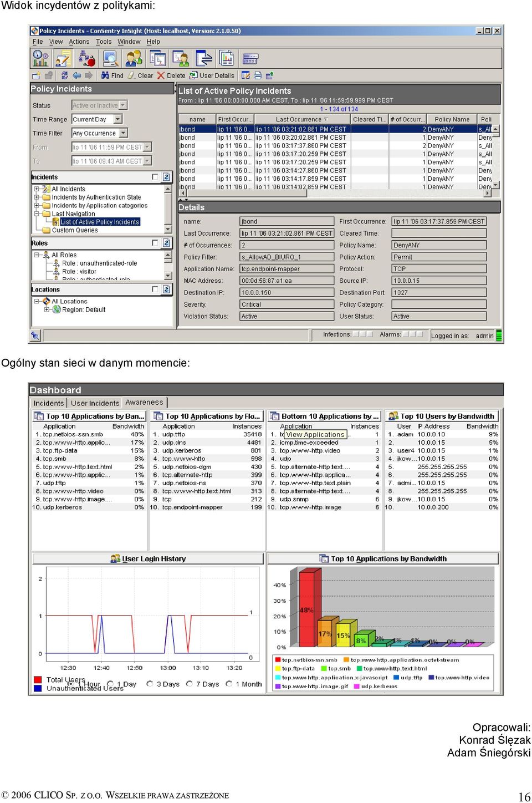Click the Find binoculars button
This screenshot has height=803, width=532.
click(112, 75)
